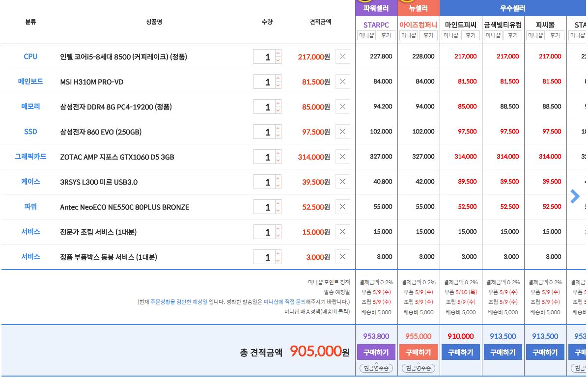Open the 주문상황을 감안한 예상일 link
Screen dimensions: 588x380
179,301
